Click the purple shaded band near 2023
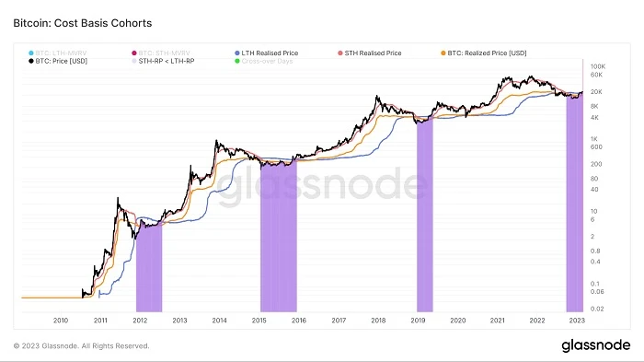The width and height of the screenshot is (644, 362). click(575, 204)
